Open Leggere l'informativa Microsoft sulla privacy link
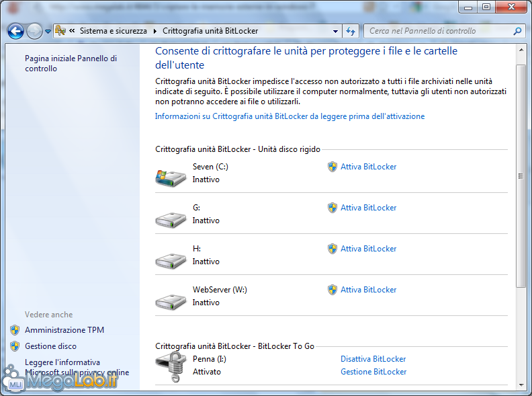This screenshot has height=396, width=532. (x=77, y=368)
